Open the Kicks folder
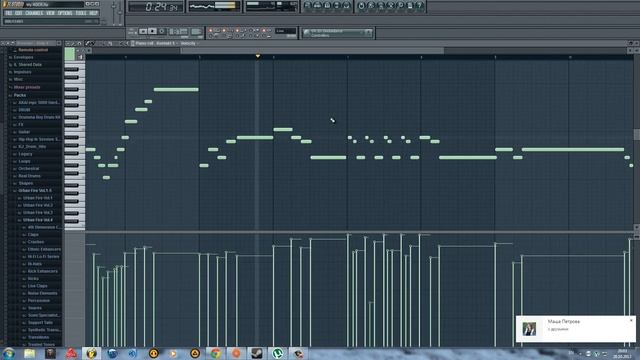This screenshot has height=360, width=640. [x=33, y=279]
